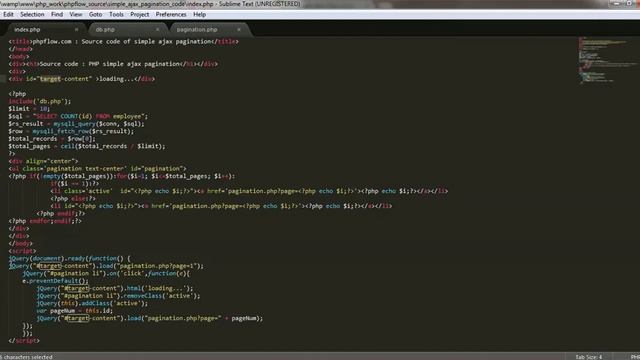Screen dimensions: 640x360
Task: Click the $total_records = $row[0] line
Action: click(52, 139)
